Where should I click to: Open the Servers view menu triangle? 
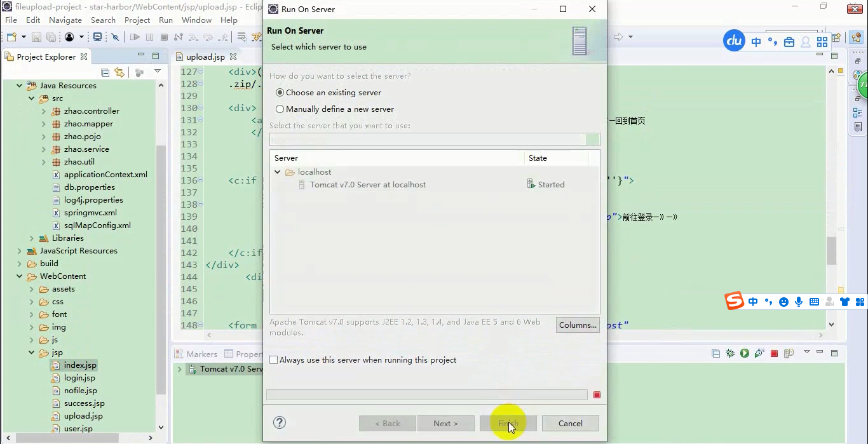coord(807,352)
